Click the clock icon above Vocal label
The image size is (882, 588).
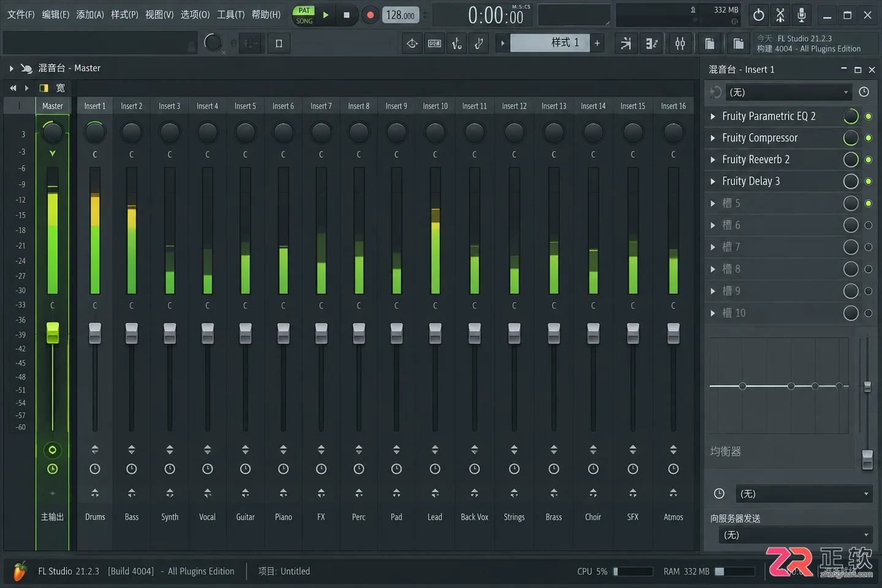click(x=208, y=469)
